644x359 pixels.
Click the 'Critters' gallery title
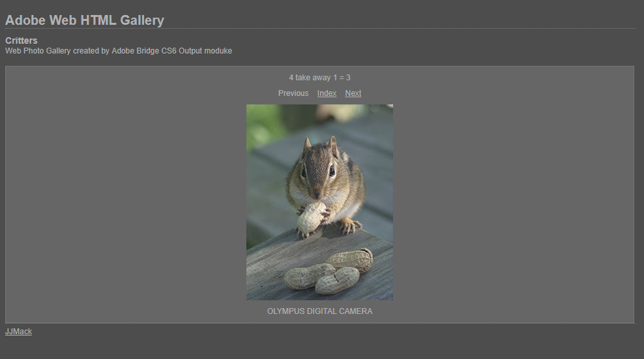point(22,40)
